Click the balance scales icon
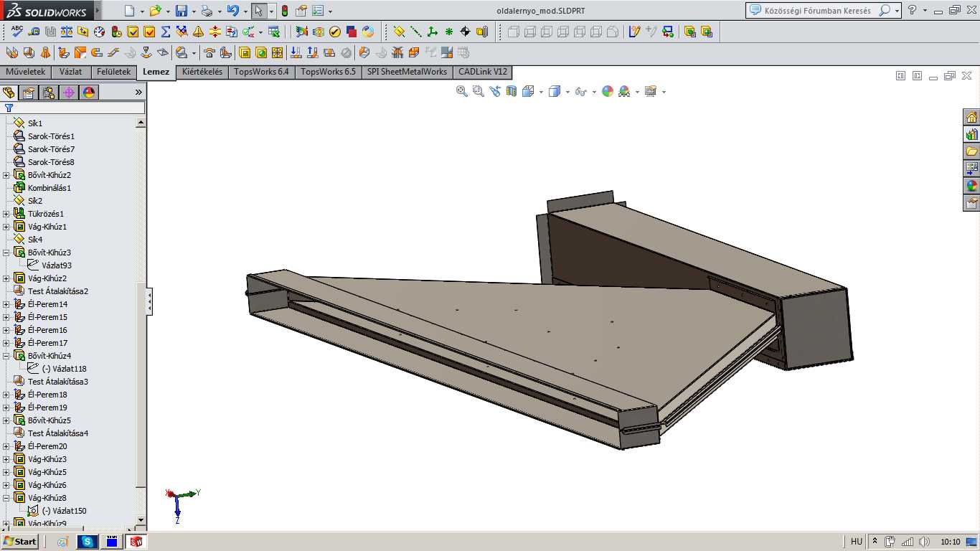The height and width of the screenshot is (551, 980). pyautogui.click(x=67, y=32)
